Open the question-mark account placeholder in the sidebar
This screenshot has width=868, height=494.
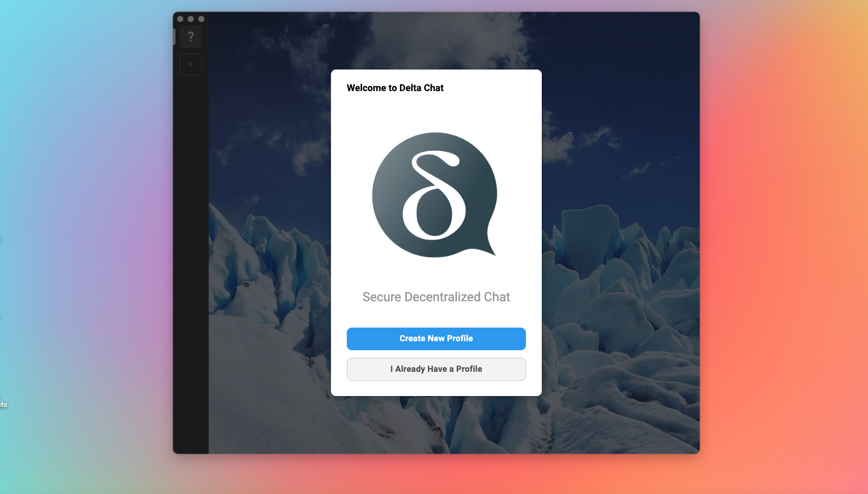click(x=191, y=37)
